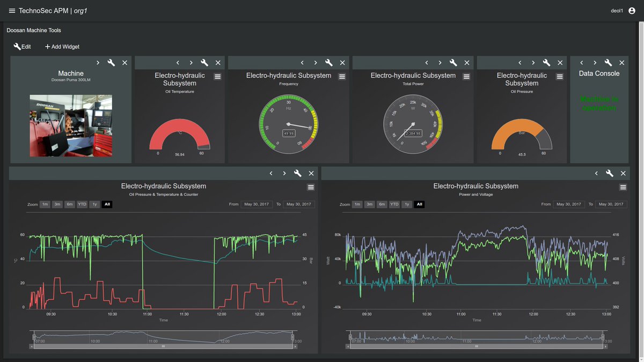Open export menu on the Power and Voltage chart
Viewport: 644px width, 362px height.
(x=623, y=187)
